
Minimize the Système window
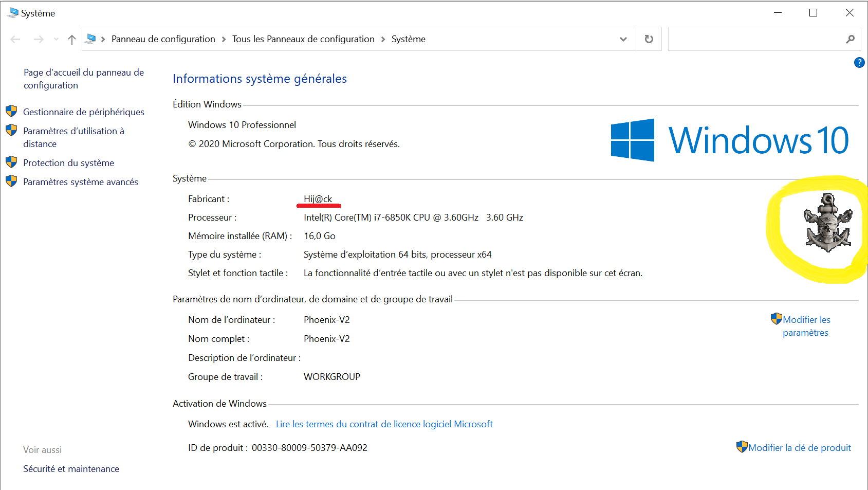778,12
